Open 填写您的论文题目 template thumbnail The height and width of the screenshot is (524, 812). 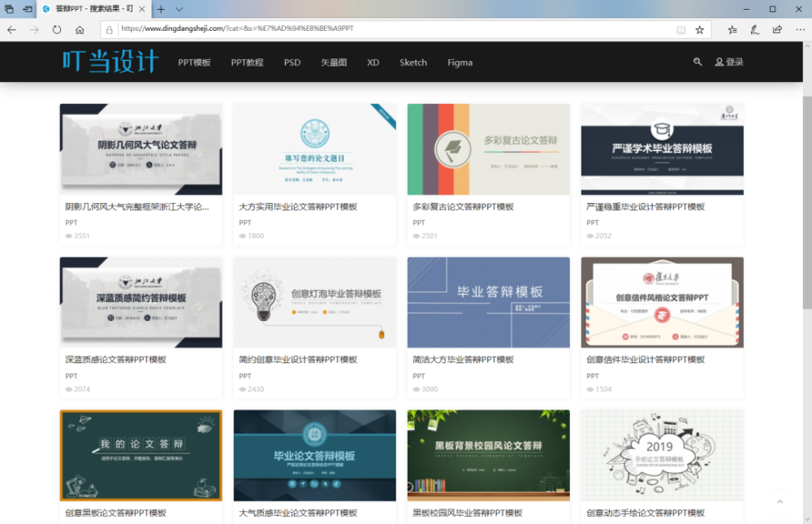point(315,149)
